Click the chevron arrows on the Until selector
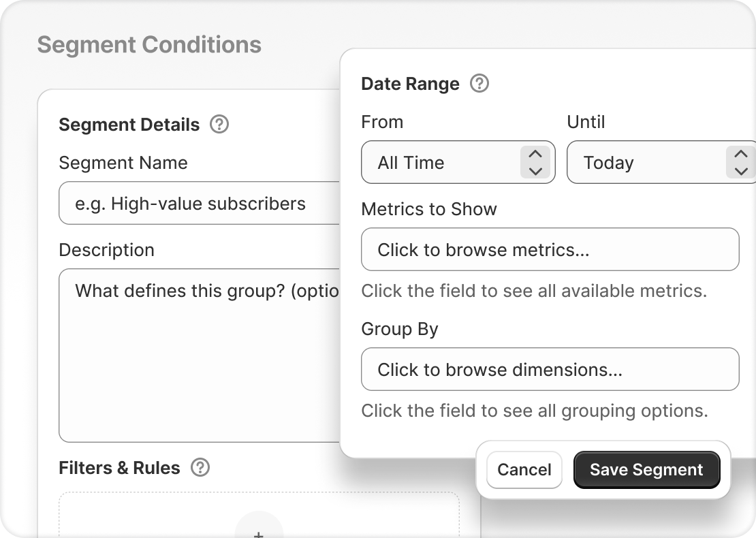Viewport: 756px width, 538px height. [740, 163]
